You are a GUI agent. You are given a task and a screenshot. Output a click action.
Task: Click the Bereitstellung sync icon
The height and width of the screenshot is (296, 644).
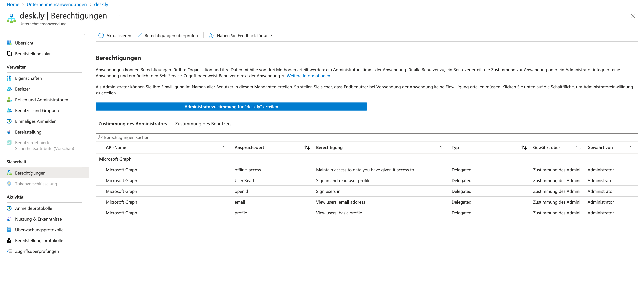click(9, 132)
